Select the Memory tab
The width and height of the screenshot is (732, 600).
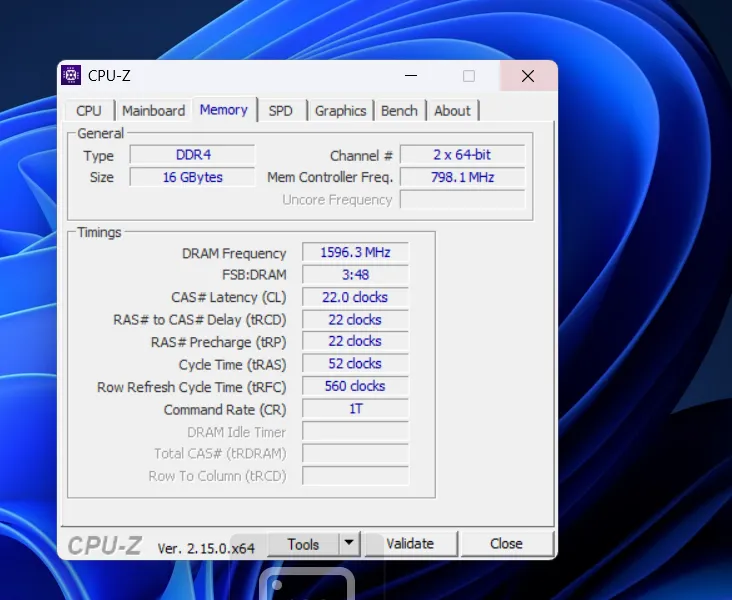tap(224, 110)
